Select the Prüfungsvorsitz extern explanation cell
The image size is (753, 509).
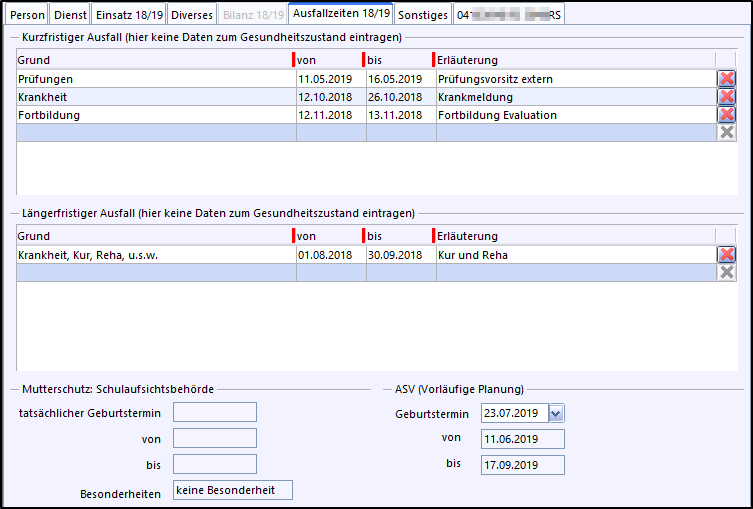point(574,79)
